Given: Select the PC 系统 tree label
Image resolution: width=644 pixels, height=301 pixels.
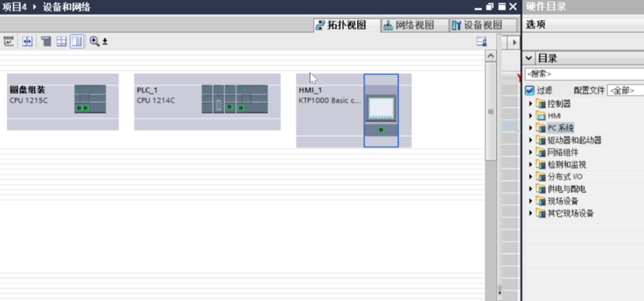Looking at the screenshot, I should pos(561,129).
